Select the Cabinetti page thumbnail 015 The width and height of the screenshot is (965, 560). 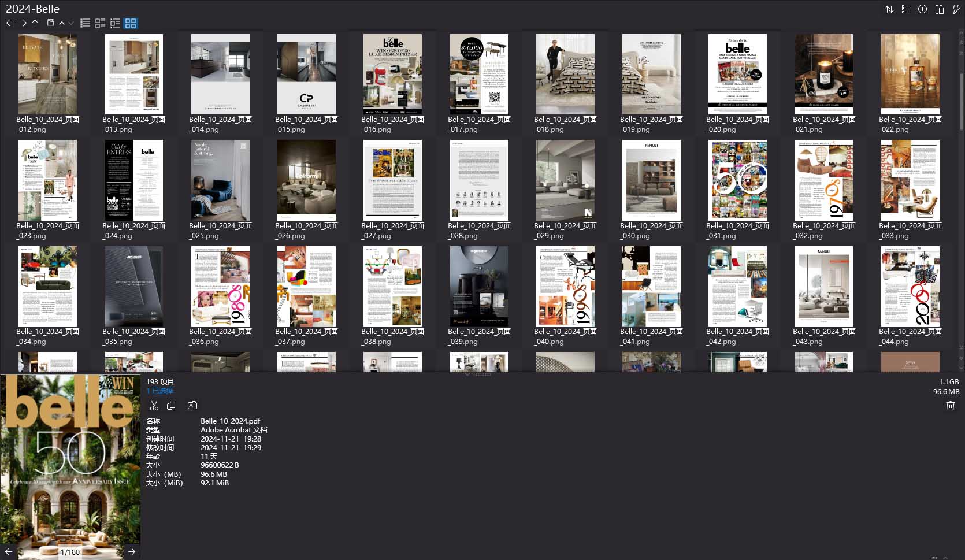coord(306,74)
